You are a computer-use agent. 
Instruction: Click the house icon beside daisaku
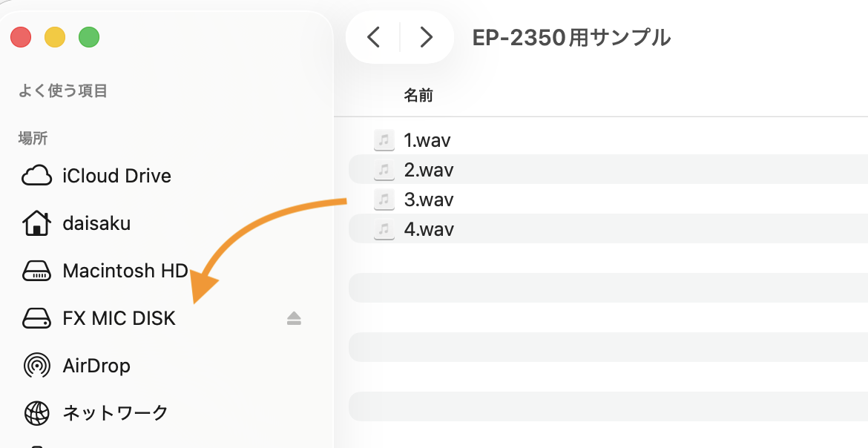coord(36,223)
